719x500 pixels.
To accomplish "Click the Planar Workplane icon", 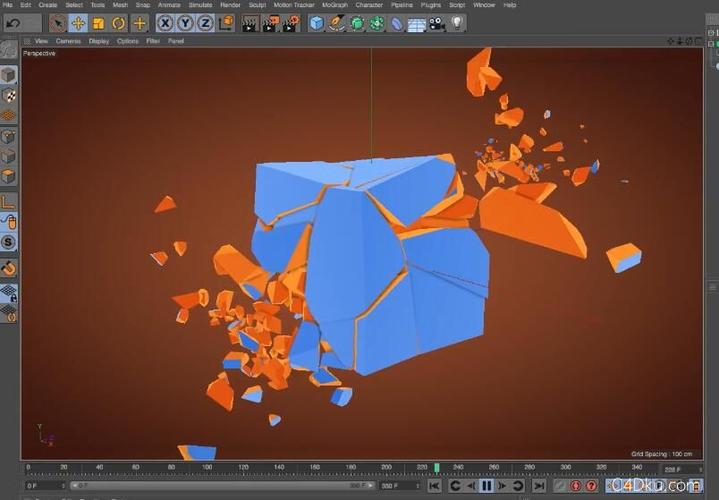I will coord(9,314).
